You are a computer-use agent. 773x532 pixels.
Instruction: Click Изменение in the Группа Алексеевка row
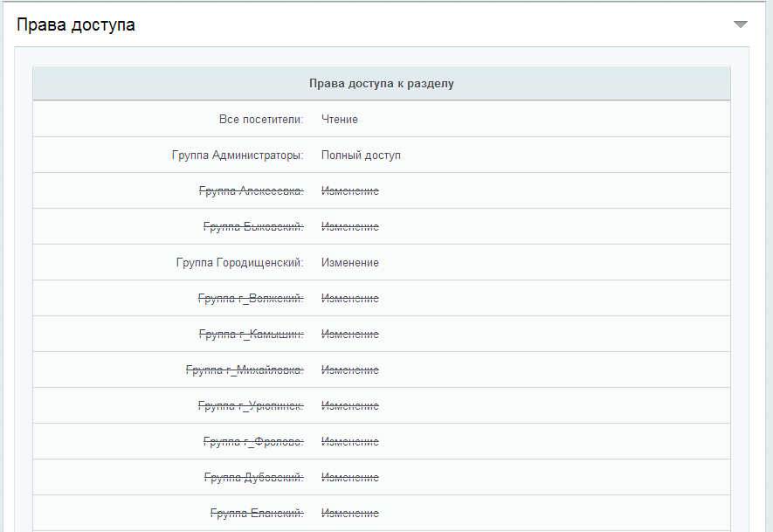(x=350, y=190)
